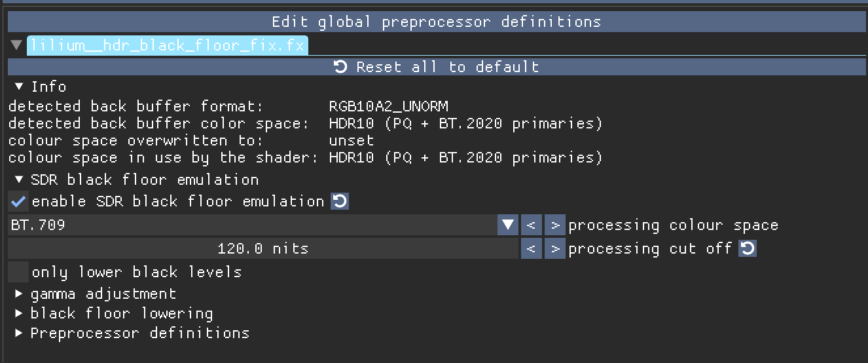
Task: Click Edit global preprocessor definitions button
Action: tap(436, 22)
